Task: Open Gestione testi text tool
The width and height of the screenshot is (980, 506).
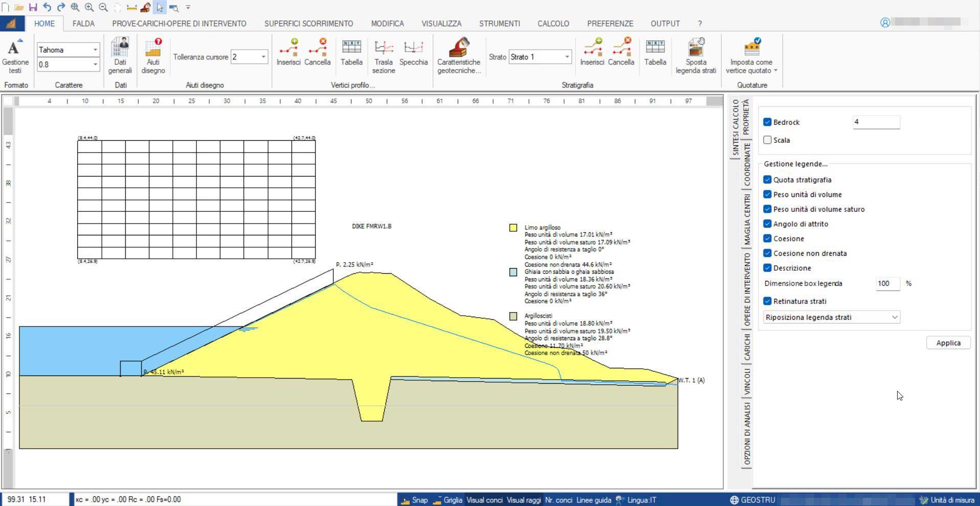Action: click(15, 56)
